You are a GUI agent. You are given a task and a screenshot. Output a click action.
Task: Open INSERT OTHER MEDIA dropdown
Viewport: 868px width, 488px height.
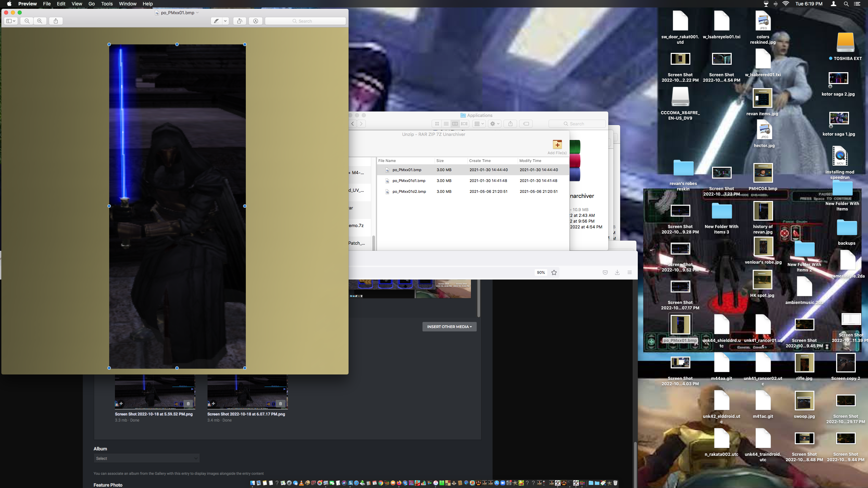tap(449, 327)
